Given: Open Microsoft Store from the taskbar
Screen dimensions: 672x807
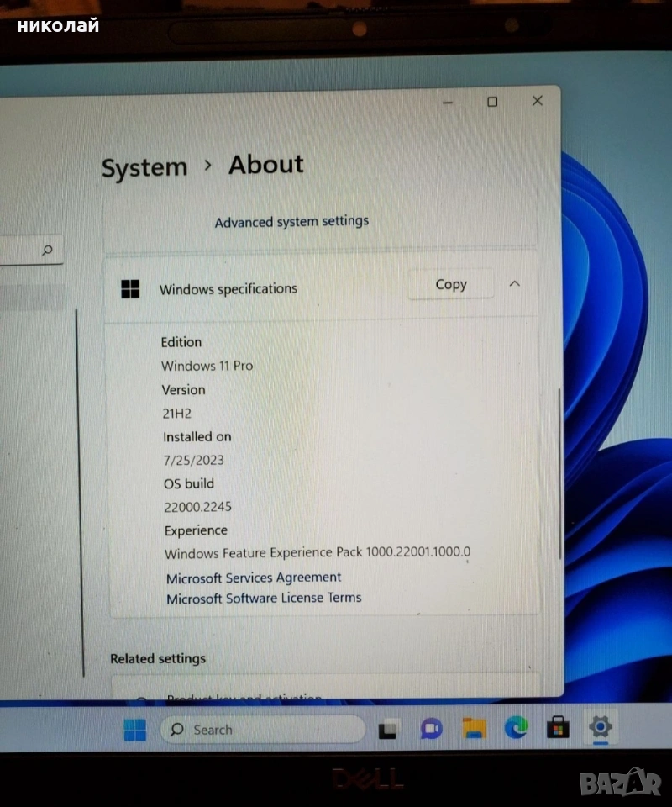Looking at the screenshot, I should point(558,727).
